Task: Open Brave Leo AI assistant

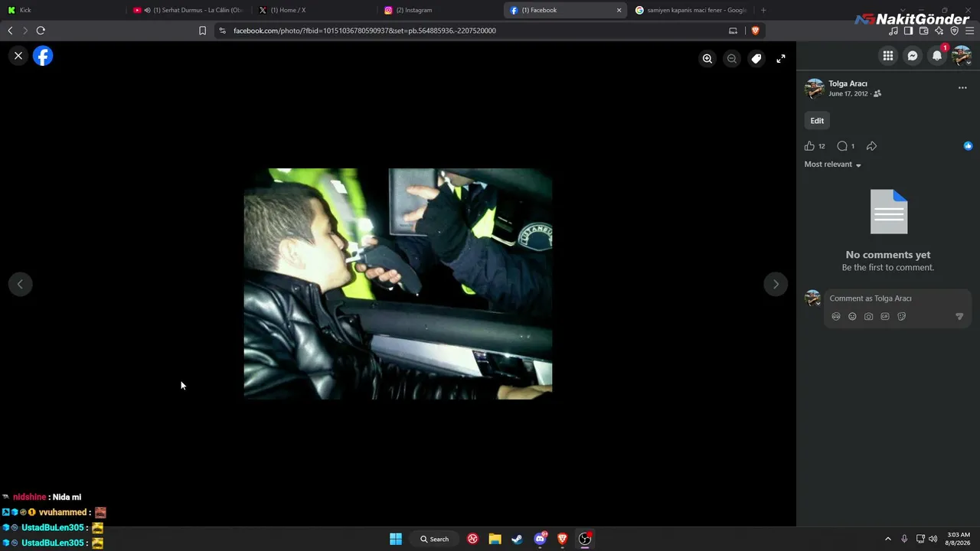Action: pos(939,31)
